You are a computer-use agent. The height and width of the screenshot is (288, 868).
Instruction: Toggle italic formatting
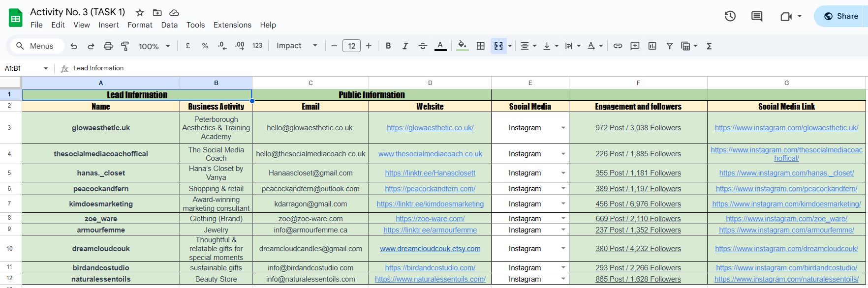click(405, 46)
